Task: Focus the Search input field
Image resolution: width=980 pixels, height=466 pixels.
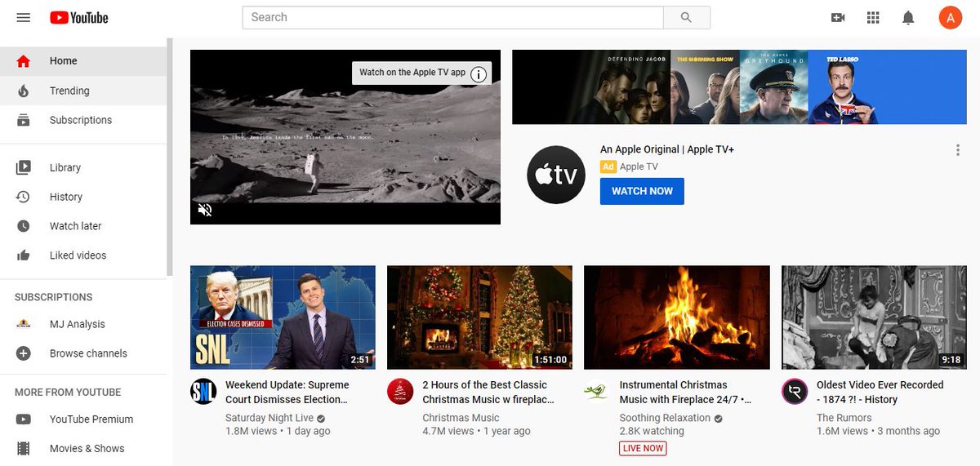Action: click(x=452, y=17)
